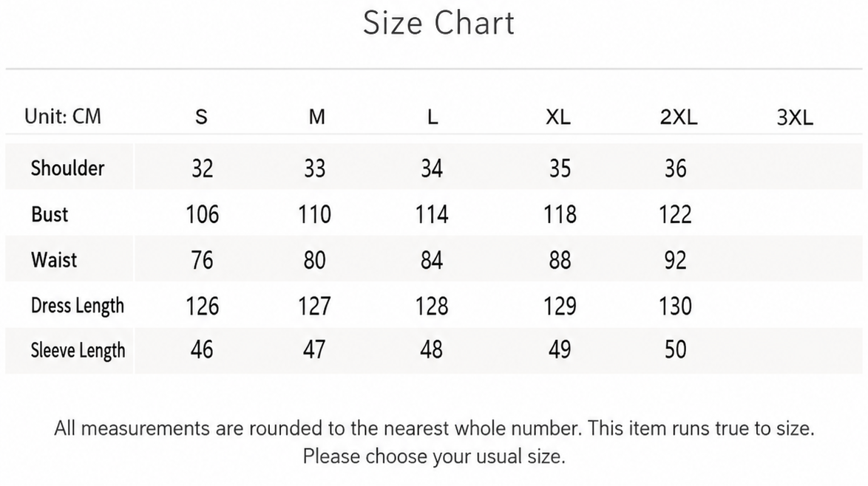Click the Sleeve Length value 49

[560, 349]
